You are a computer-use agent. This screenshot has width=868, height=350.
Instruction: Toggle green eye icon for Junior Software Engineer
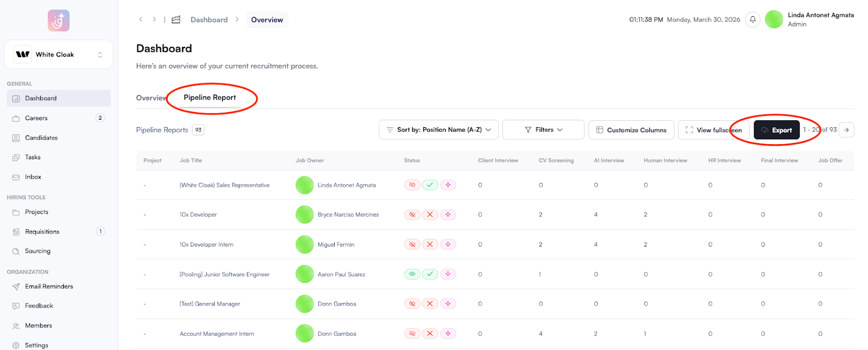[412, 274]
